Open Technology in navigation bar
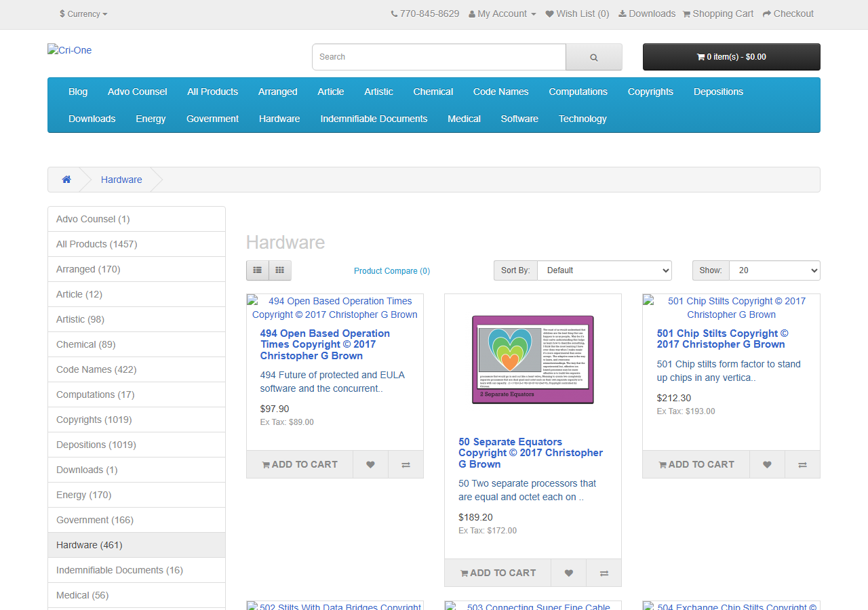Viewport: 868px width, 610px height. [x=583, y=119]
